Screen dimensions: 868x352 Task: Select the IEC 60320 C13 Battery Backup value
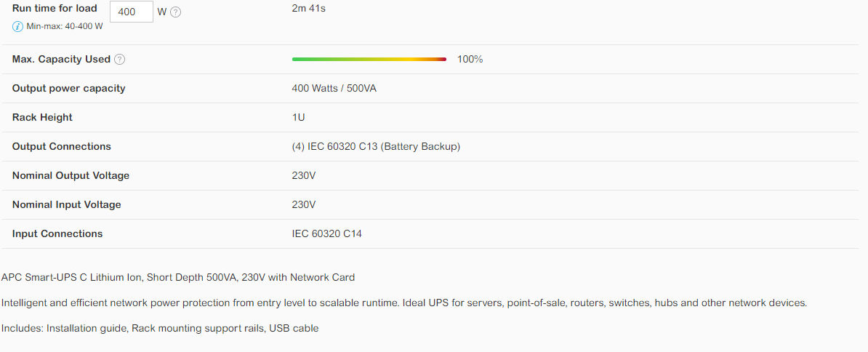point(376,147)
